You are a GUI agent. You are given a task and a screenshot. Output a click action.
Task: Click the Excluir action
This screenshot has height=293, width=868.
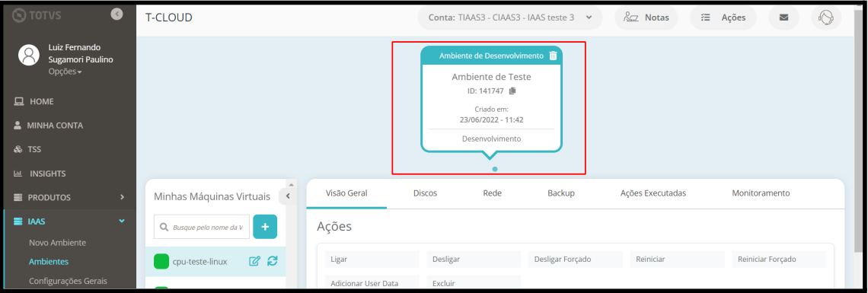click(474, 282)
